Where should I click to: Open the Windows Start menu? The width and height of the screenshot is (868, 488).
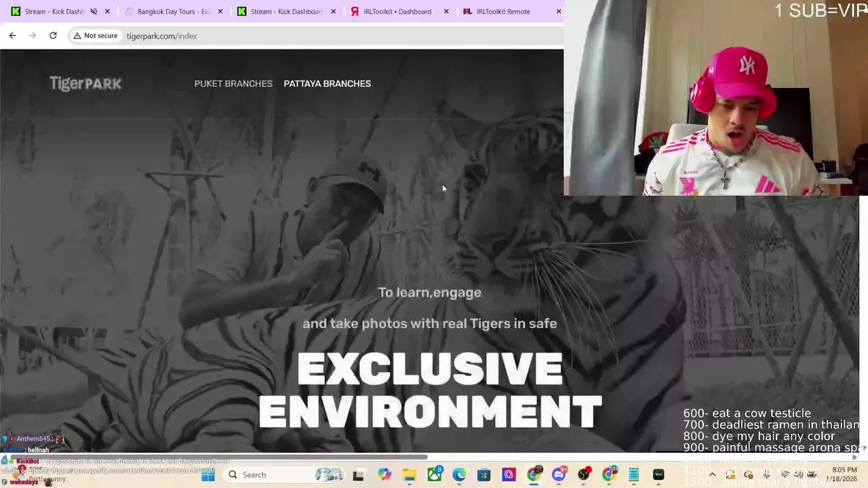pos(208,475)
